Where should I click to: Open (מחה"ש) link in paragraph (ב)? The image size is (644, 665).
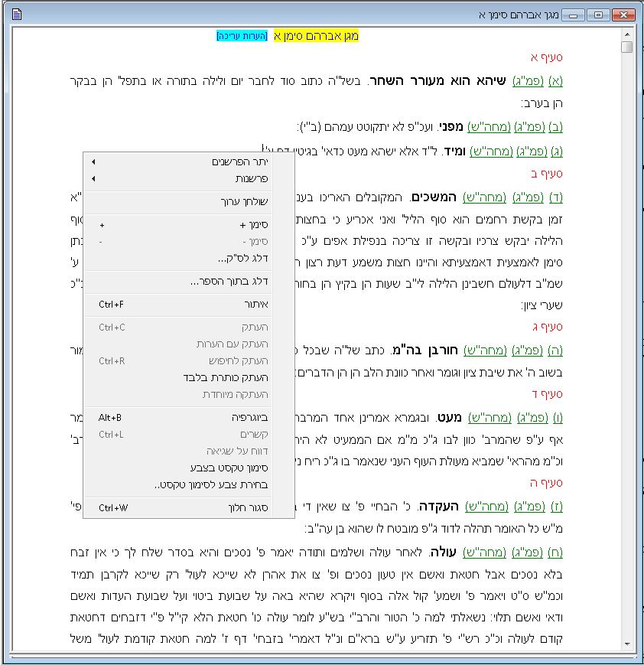[489, 126]
